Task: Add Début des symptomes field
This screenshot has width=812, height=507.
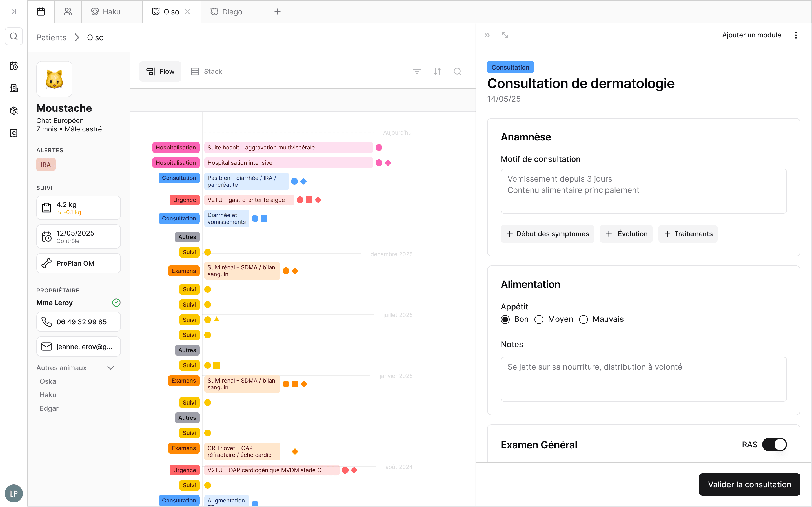Action: click(x=547, y=234)
